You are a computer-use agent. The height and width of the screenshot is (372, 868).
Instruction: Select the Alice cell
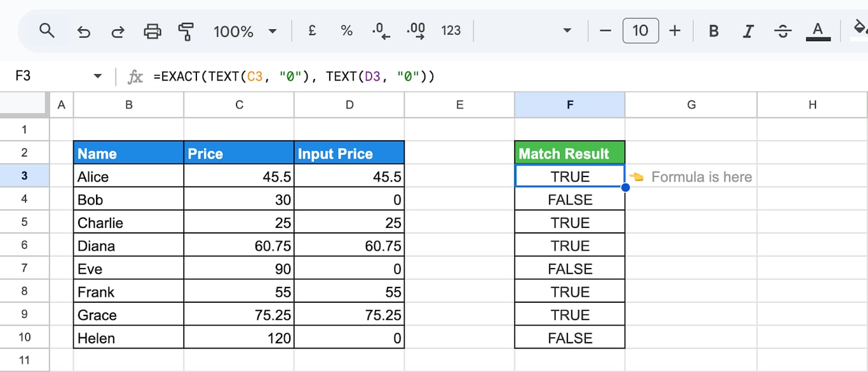pyautogui.click(x=129, y=176)
